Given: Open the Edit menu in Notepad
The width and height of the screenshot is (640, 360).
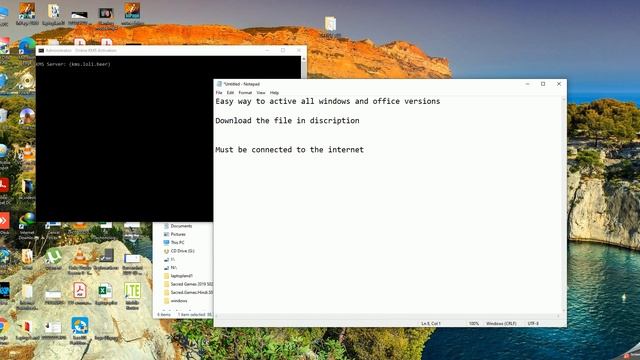Looking at the screenshot, I should tap(230, 93).
